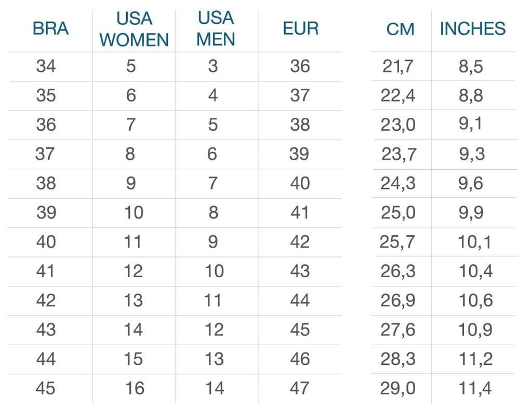532x409 pixels.
Task: Click BRA size 40 cell
Action: click(46, 242)
